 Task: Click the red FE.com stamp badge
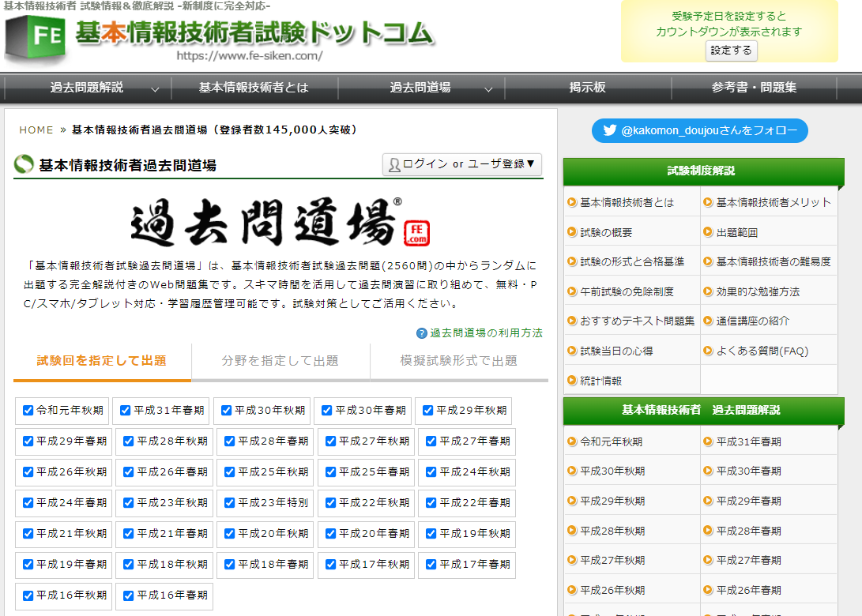(x=416, y=234)
